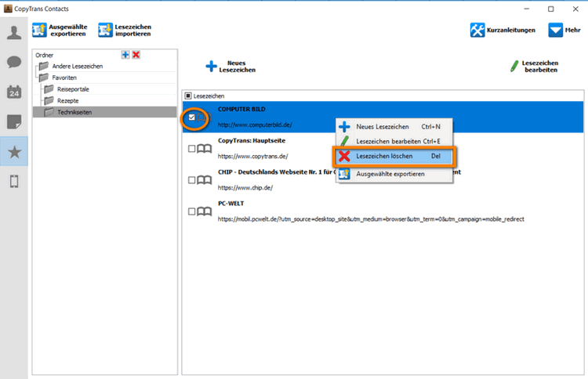Select the Andere Lesezeichen folder
This screenshot has width=588, height=379.
(78, 67)
